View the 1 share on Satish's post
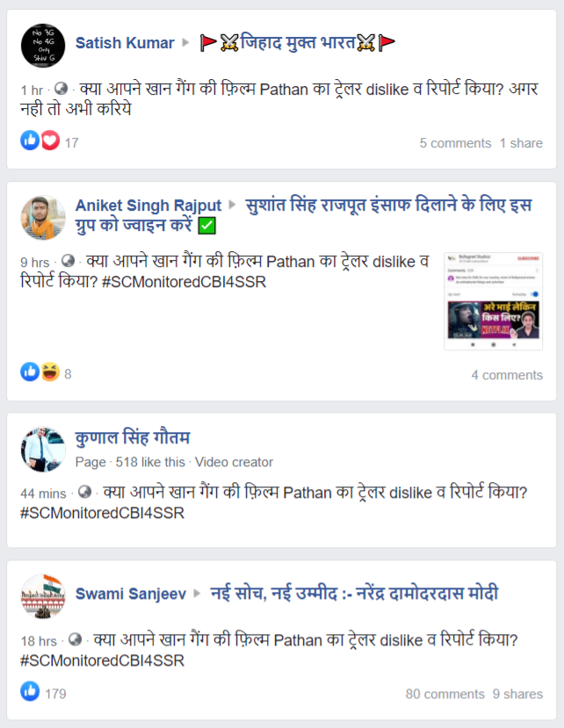 tap(521, 143)
